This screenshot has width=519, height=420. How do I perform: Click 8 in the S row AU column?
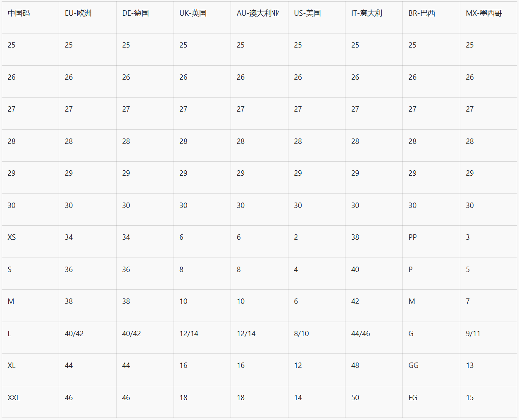pos(239,270)
